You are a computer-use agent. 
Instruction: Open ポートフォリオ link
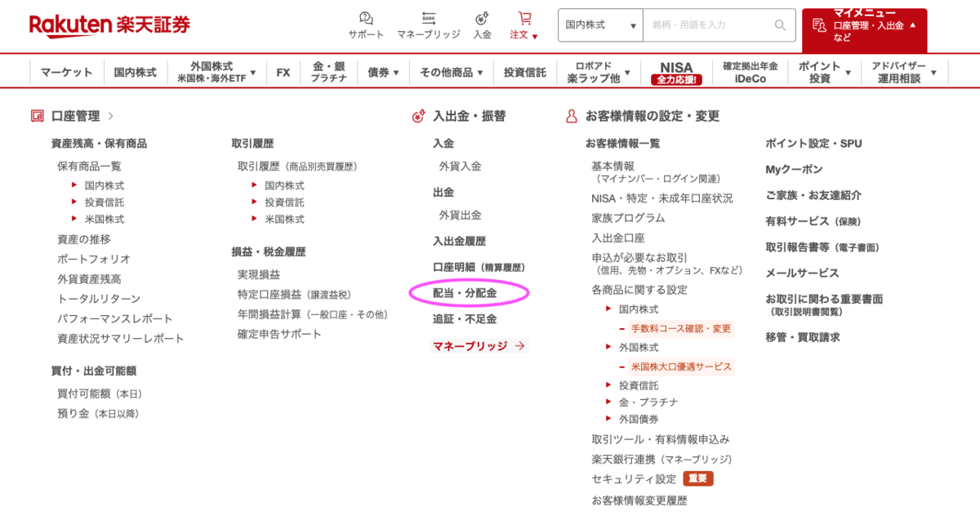point(94,259)
